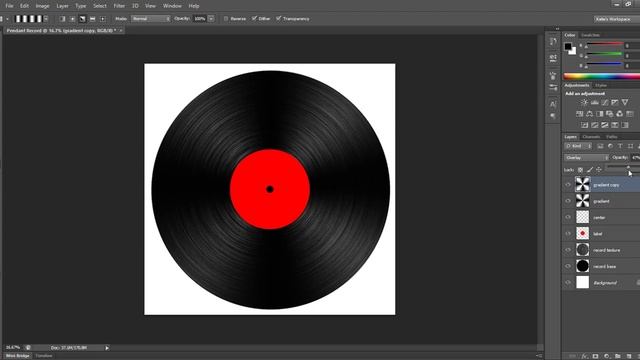Open the Layer menu
640x360 pixels.
pyautogui.click(x=62, y=6)
